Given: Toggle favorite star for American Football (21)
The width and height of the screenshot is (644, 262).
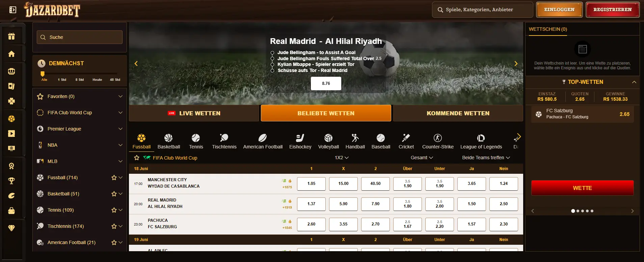Looking at the screenshot, I should 114,242.
